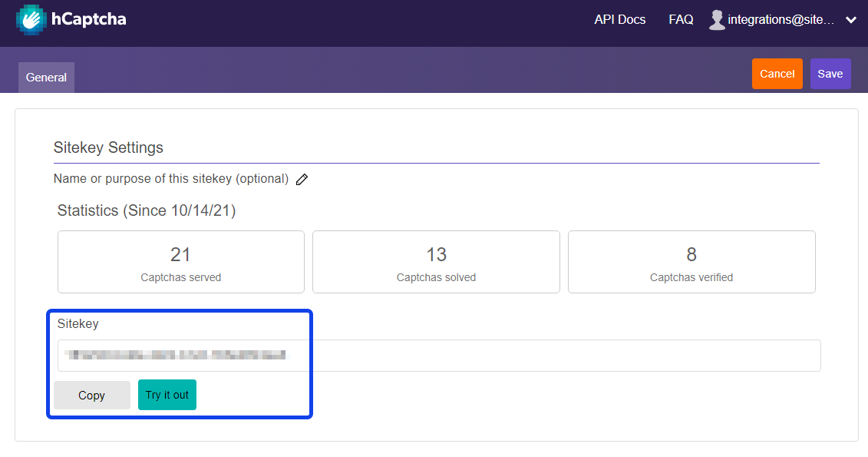Save the sitekey settings
This screenshot has height=457, width=868.
[830, 74]
